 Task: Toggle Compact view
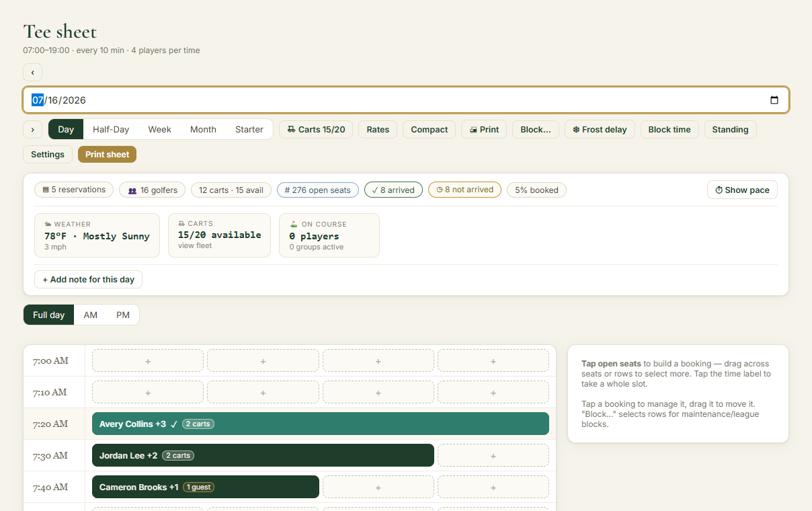(430, 129)
